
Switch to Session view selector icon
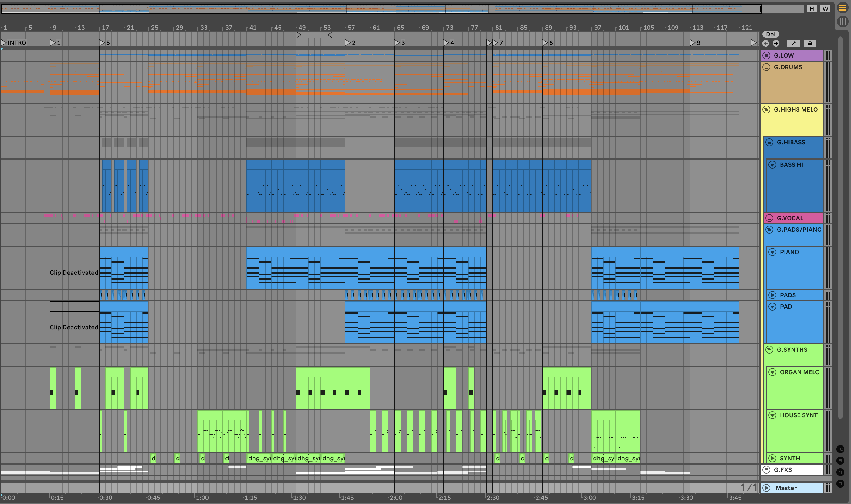(x=843, y=22)
